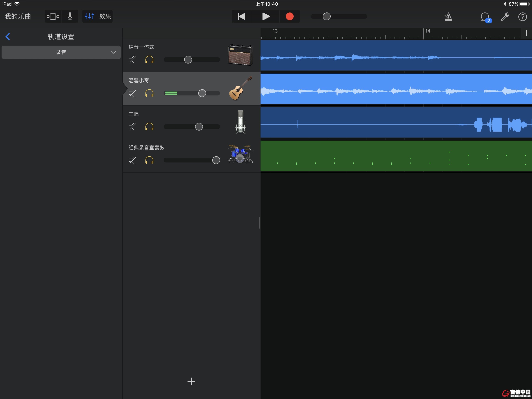Screen dimensions: 532x399
Task: Tap the studio microphone instrument icon
Action: (x=240, y=122)
